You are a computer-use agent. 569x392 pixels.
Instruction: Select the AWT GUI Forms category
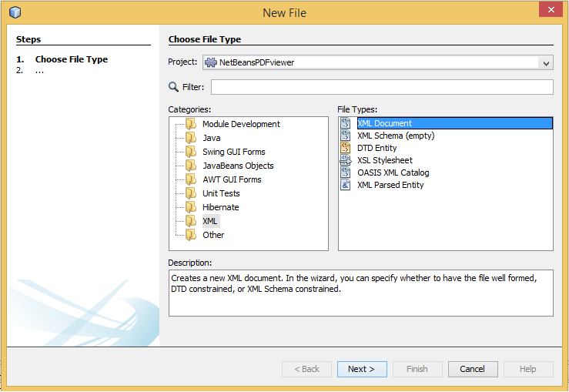[x=232, y=179]
